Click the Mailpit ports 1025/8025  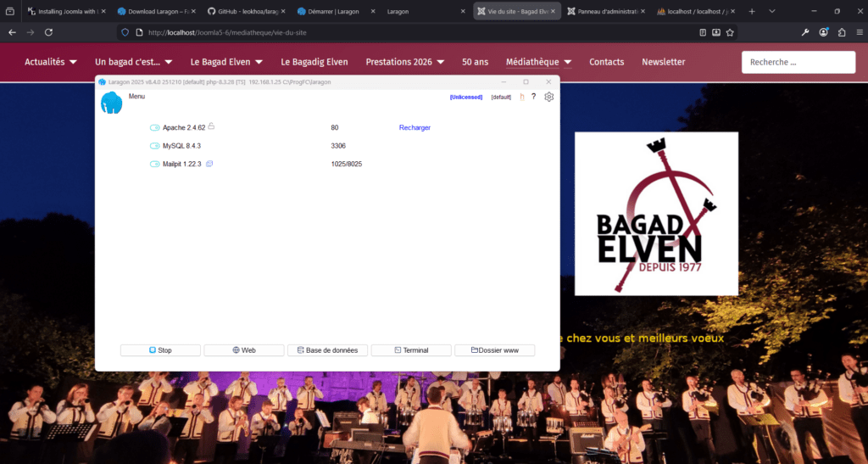pyautogui.click(x=347, y=165)
